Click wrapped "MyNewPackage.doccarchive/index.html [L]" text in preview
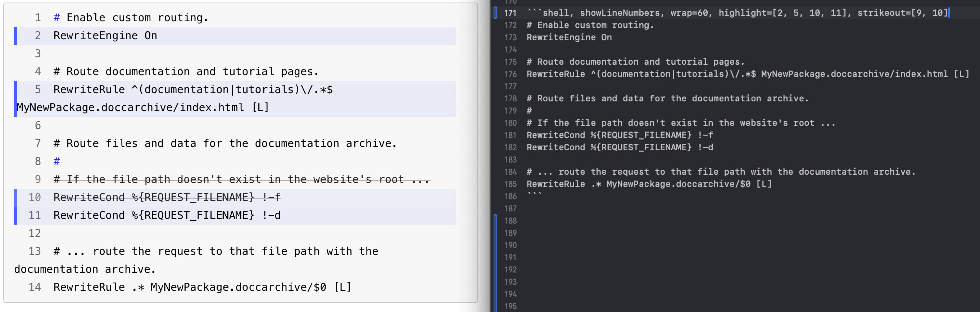Image resolution: width=980 pixels, height=312 pixels. click(x=143, y=107)
